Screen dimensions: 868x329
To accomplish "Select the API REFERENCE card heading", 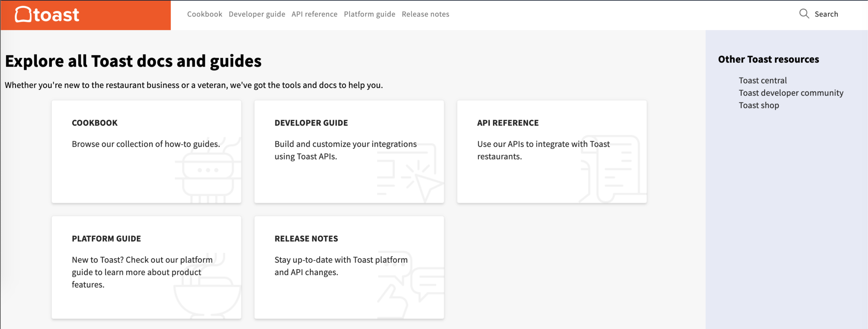I will pyautogui.click(x=508, y=123).
